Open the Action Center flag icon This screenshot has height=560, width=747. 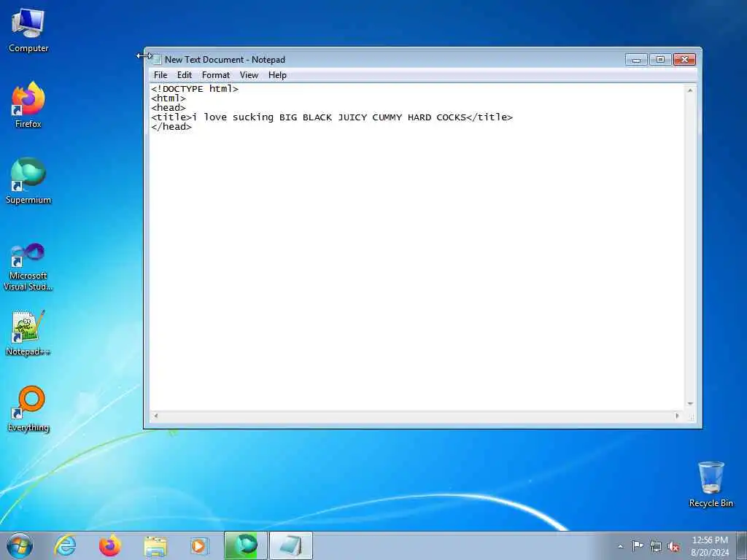pos(638,546)
